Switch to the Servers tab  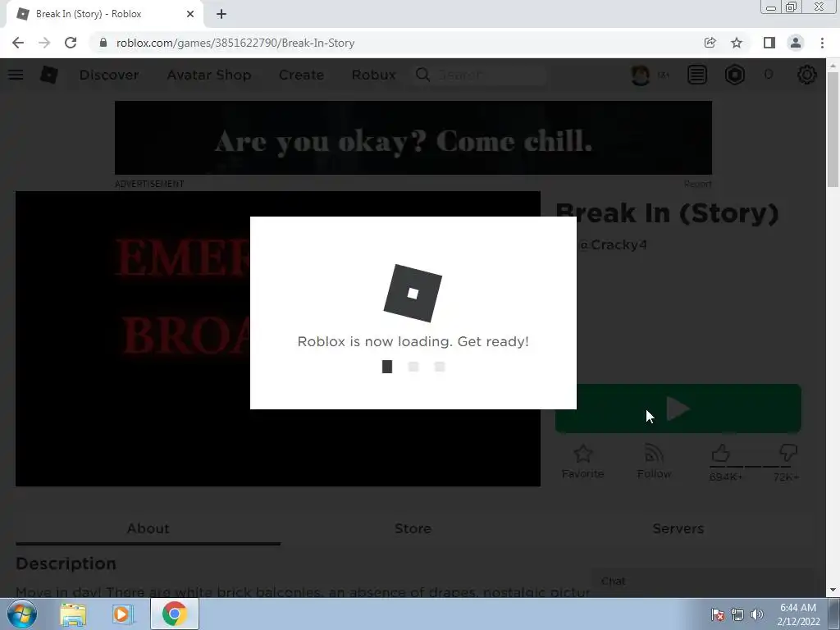[x=678, y=529]
